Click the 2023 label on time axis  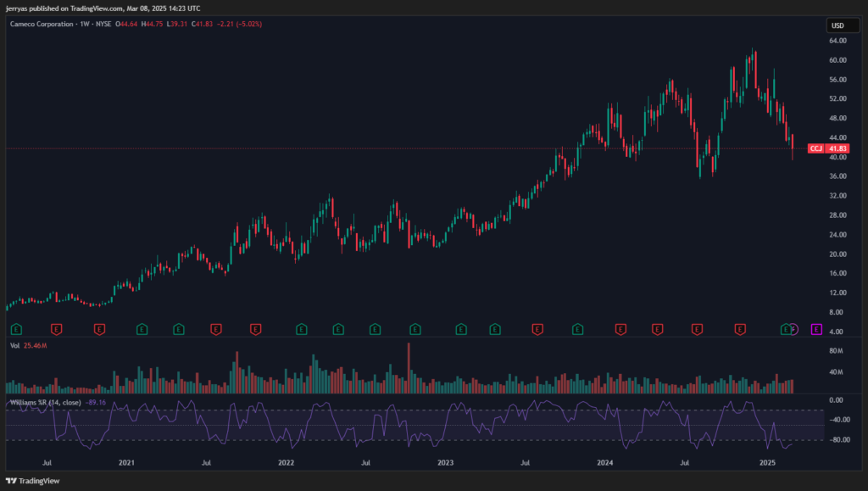pos(446,462)
